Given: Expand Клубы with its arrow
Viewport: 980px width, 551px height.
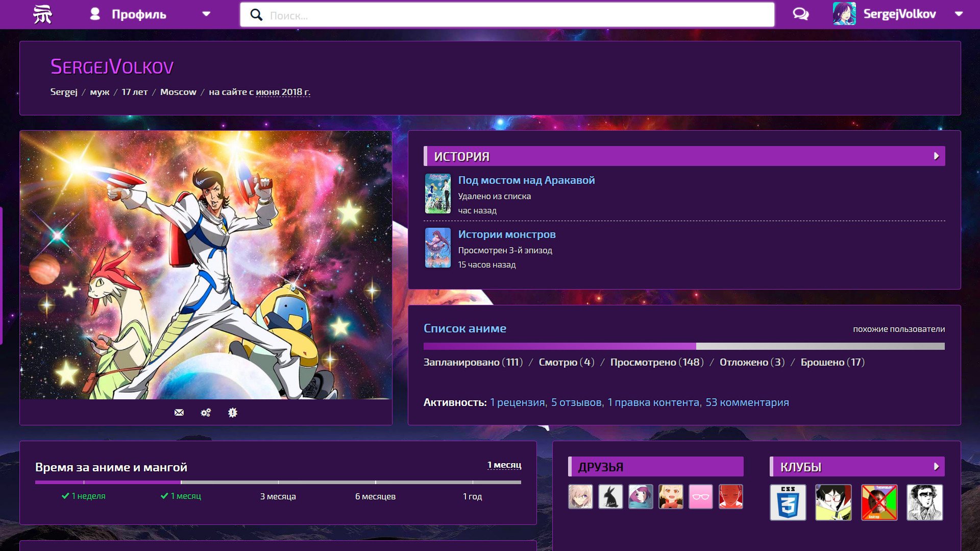Looking at the screenshot, I should pos(936,467).
